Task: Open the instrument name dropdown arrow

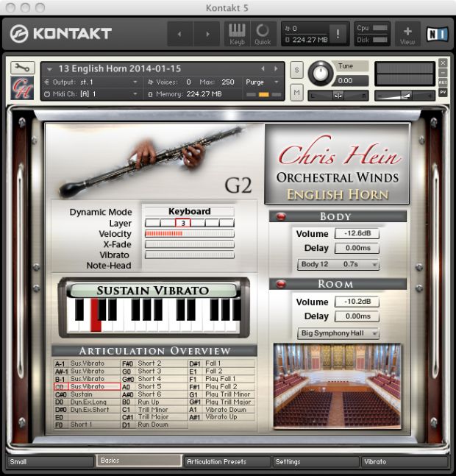Action: (49, 69)
